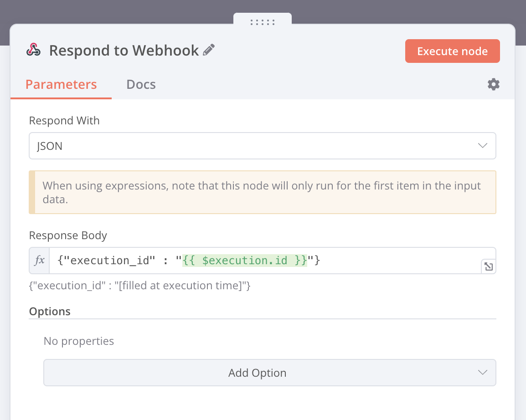Click the highlighted $execution.id expression
This screenshot has height=420, width=526.
(x=245, y=261)
